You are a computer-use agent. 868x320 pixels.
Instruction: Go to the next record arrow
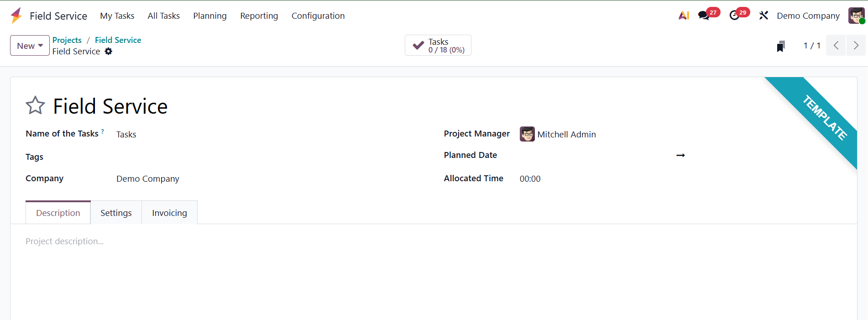856,46
